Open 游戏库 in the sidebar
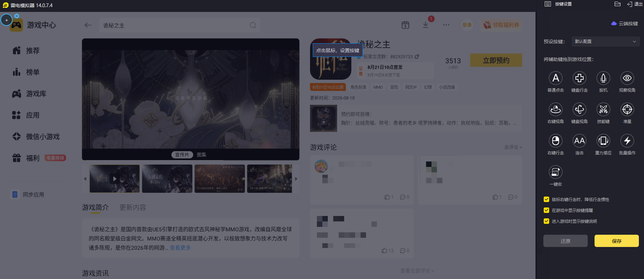 click(x=29, y=94)
